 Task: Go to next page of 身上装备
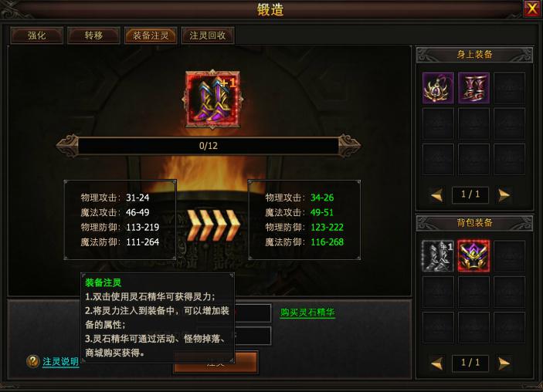tap(504, 194)
